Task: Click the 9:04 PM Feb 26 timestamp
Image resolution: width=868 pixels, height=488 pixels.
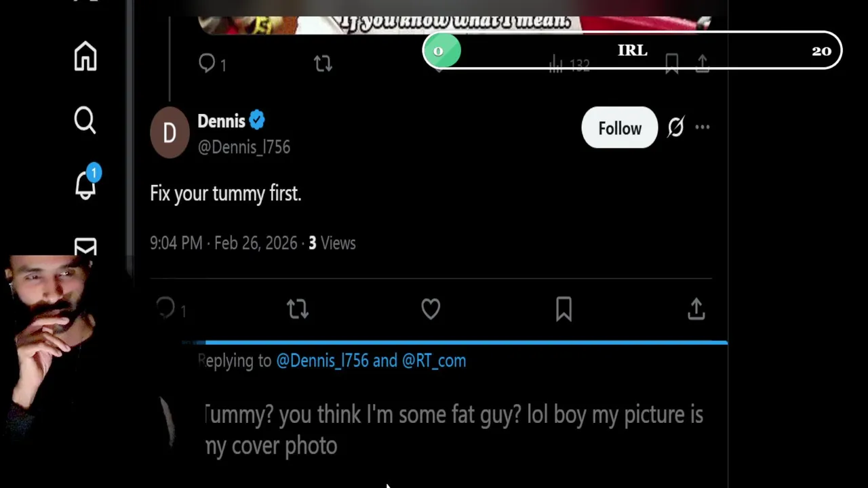Action: [x=223, y=243]
